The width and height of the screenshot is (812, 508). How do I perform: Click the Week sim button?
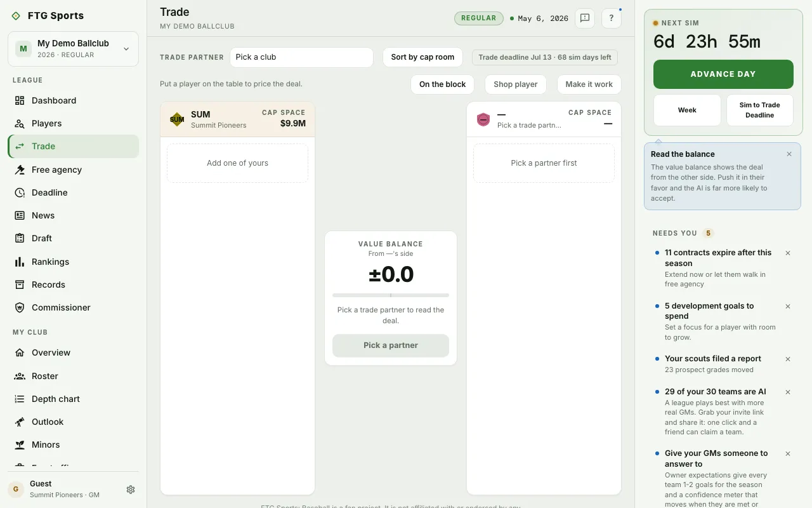tap(687, 110)
